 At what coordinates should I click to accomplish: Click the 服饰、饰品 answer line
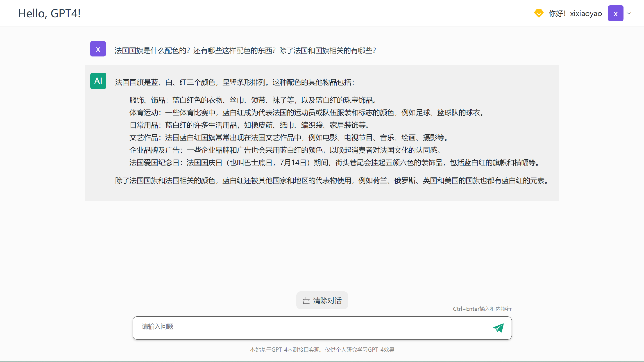tap(253, 100)
